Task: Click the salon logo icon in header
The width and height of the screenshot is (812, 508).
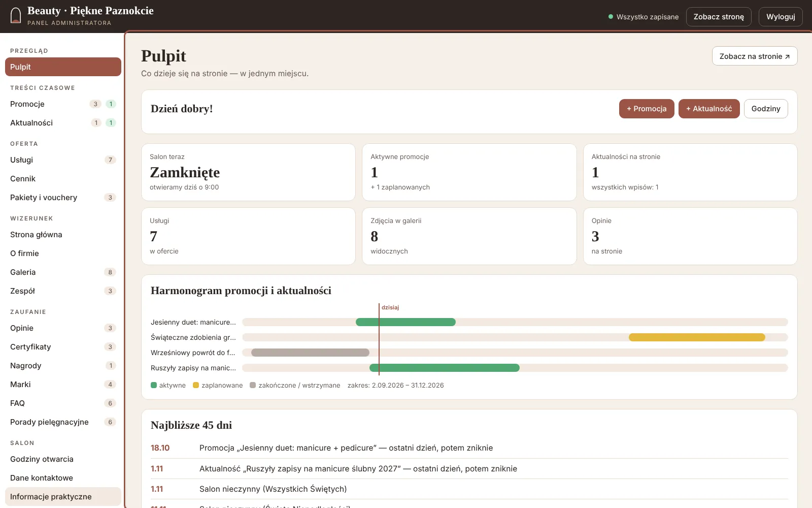Action: click(x=16, y=16)
